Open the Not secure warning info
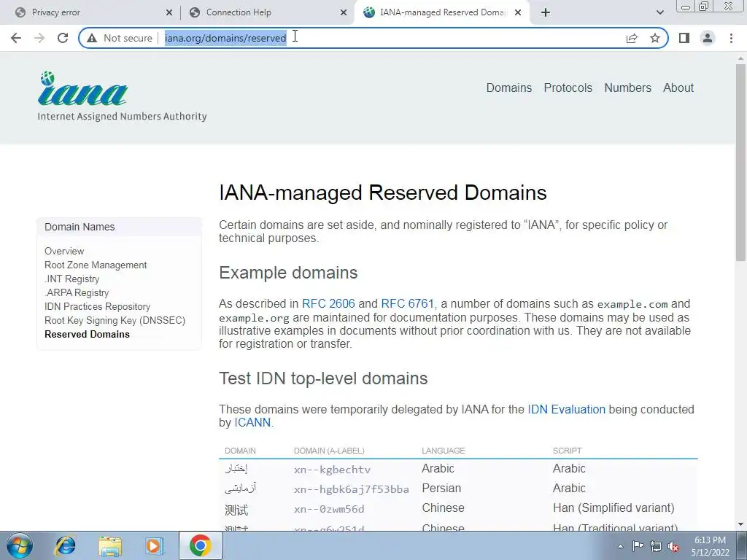 [120, 38]
